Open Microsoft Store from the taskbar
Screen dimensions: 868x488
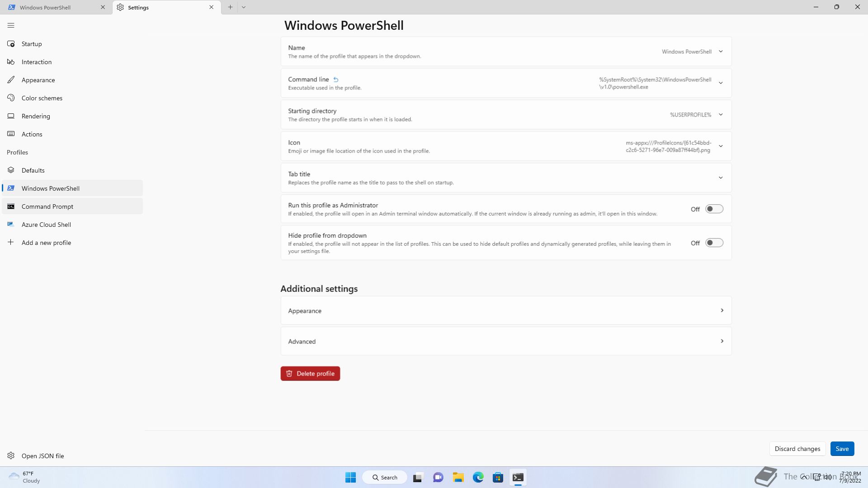(x=498, y=477)
